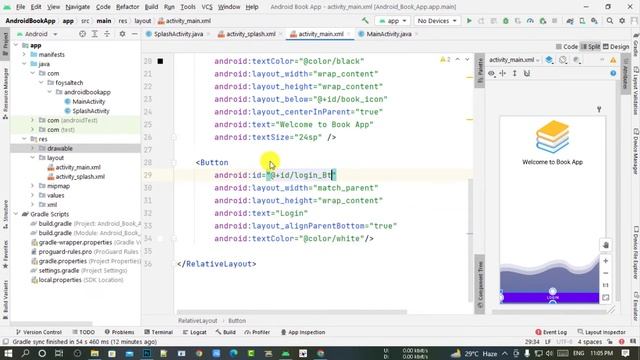Collapse the Gradle Scripts node
The width and height of the screenshot is (640, 360).
(x=16, y=214)
